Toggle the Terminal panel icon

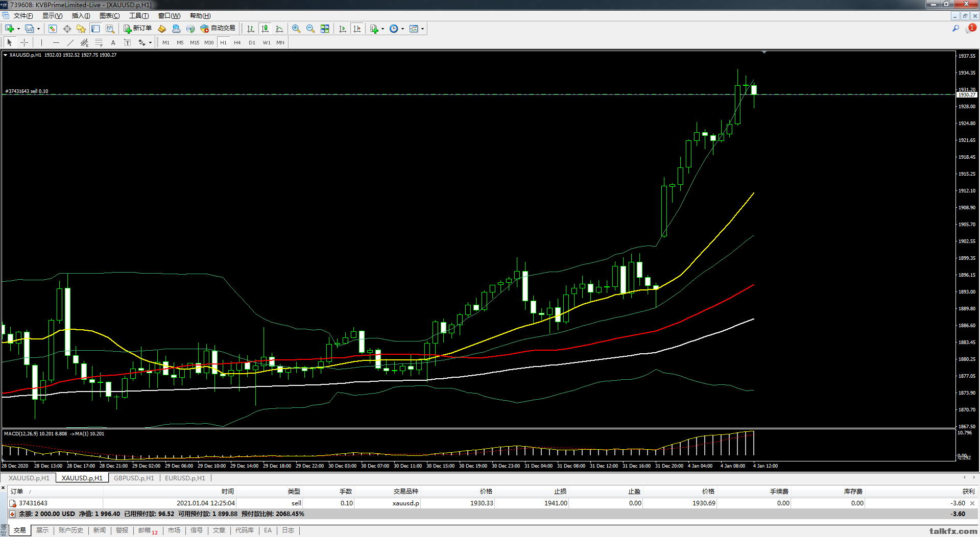coord(95,29)
